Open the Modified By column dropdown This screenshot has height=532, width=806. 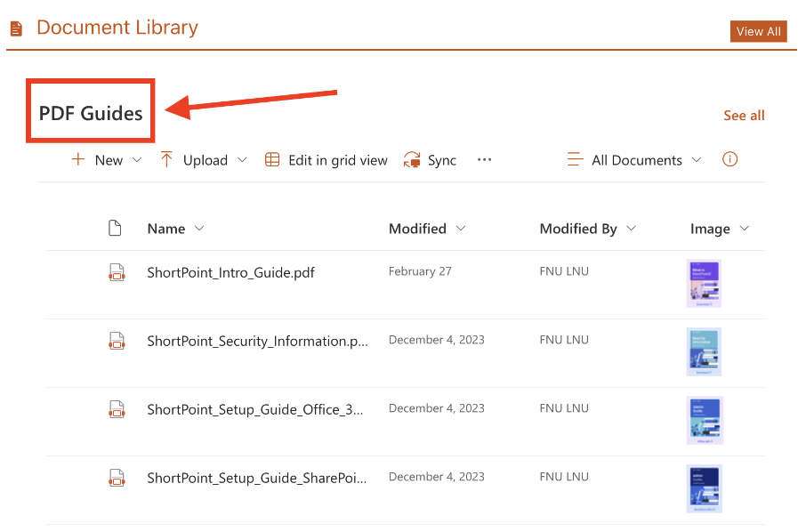pyautogui.click(x=632, y=229)
